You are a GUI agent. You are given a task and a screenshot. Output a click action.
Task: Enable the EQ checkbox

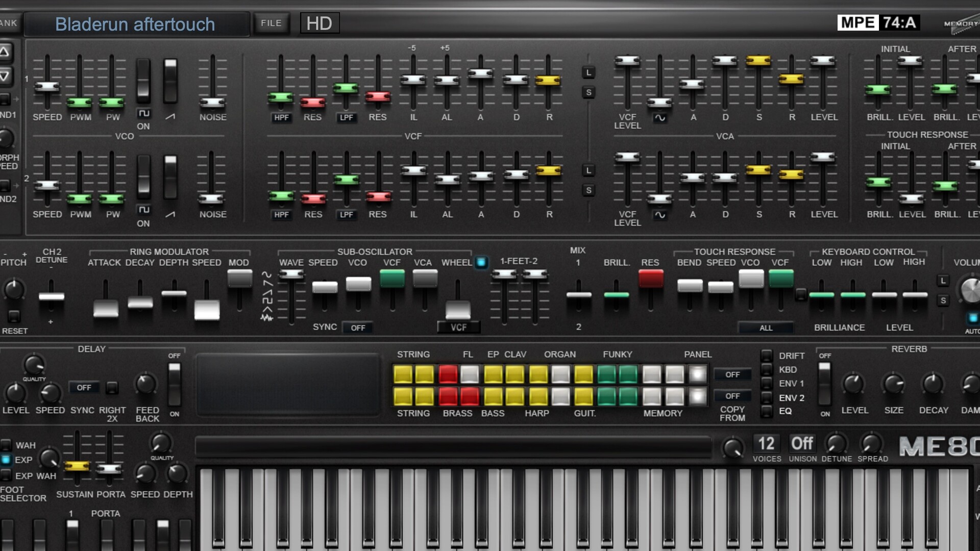pyautogui.click(x=766, y=411)
